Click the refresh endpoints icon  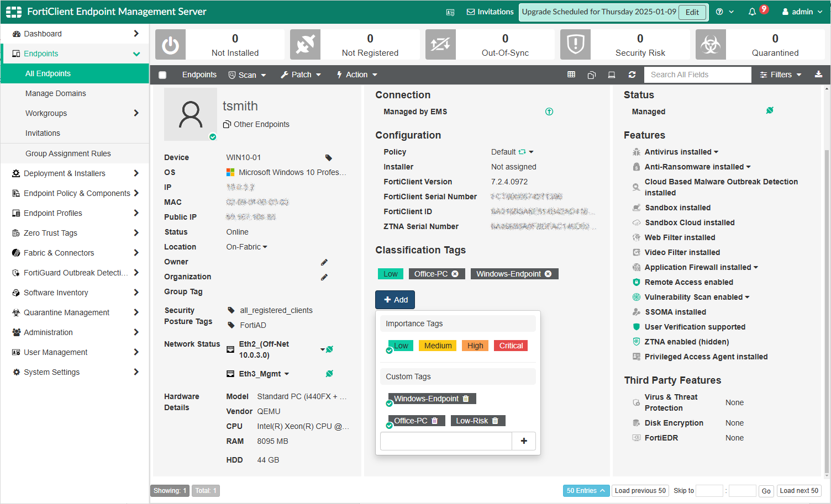632,75
